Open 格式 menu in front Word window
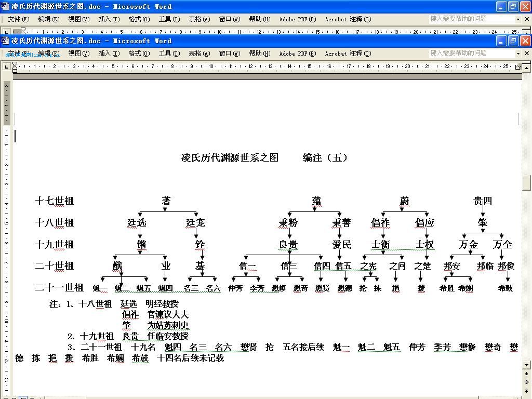Image resolution: width=532 pixels, height=399 pixels. (x=139, y=54)
